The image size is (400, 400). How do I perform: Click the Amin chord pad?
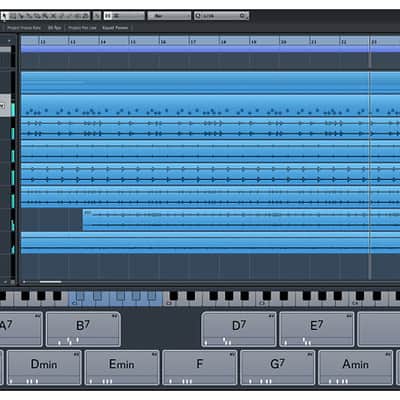click(355, 367)
